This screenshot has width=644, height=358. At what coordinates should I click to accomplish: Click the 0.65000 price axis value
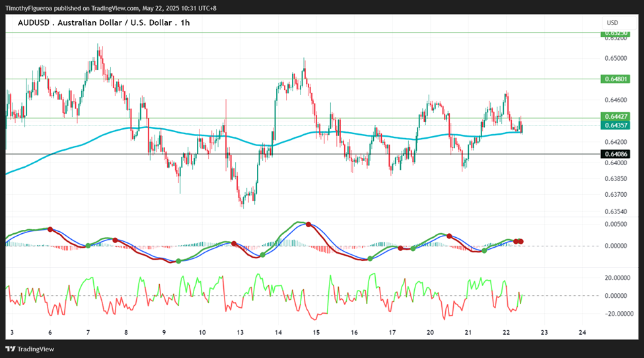[616, 58]
